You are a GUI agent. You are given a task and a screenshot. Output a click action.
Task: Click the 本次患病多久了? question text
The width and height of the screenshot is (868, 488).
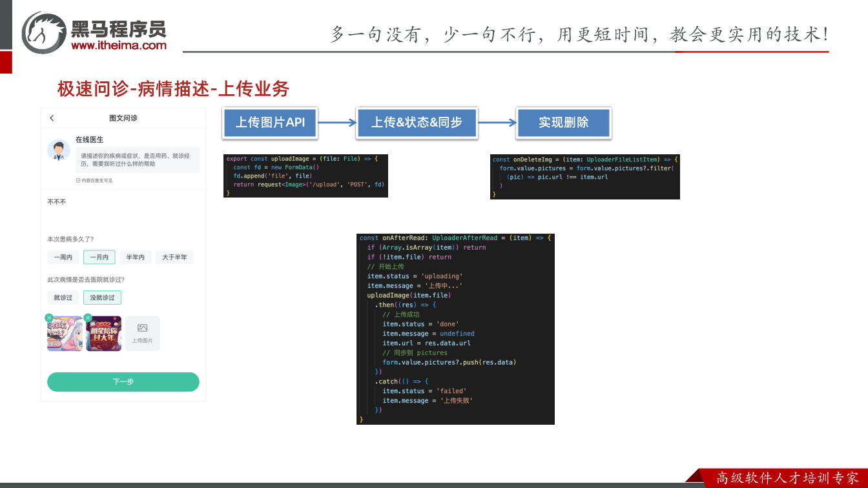pos(70,239)
